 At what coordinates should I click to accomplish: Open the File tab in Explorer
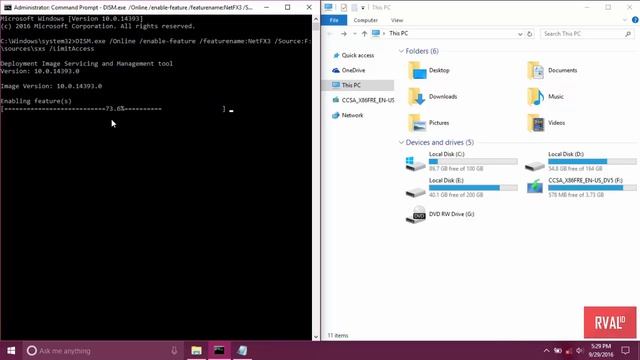[x=334, y=20]
